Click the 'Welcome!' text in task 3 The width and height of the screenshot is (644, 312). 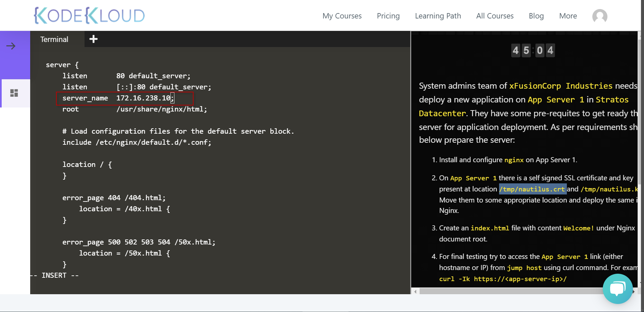pyautogui.click(x=579, y=228)
